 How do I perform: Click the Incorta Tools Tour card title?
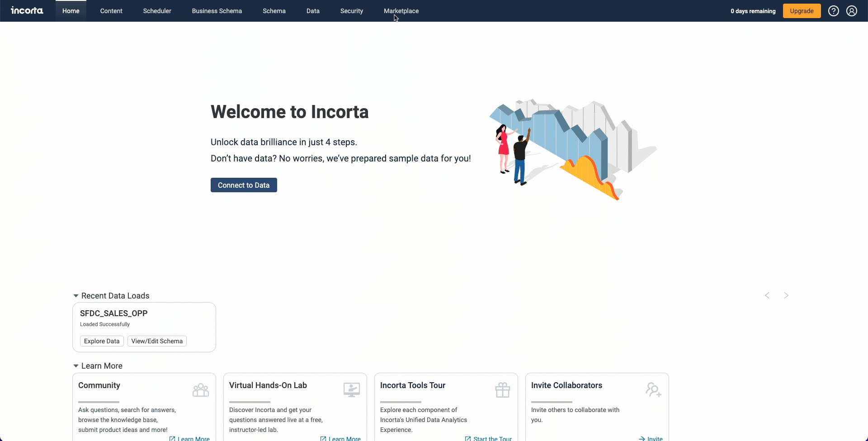click(x=413, y=385)
